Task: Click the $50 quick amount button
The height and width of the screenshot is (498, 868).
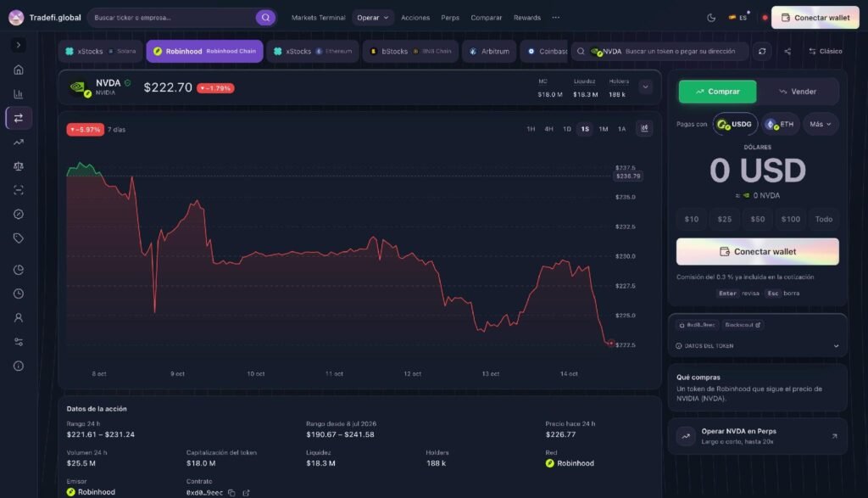Action: click(757, 220)
